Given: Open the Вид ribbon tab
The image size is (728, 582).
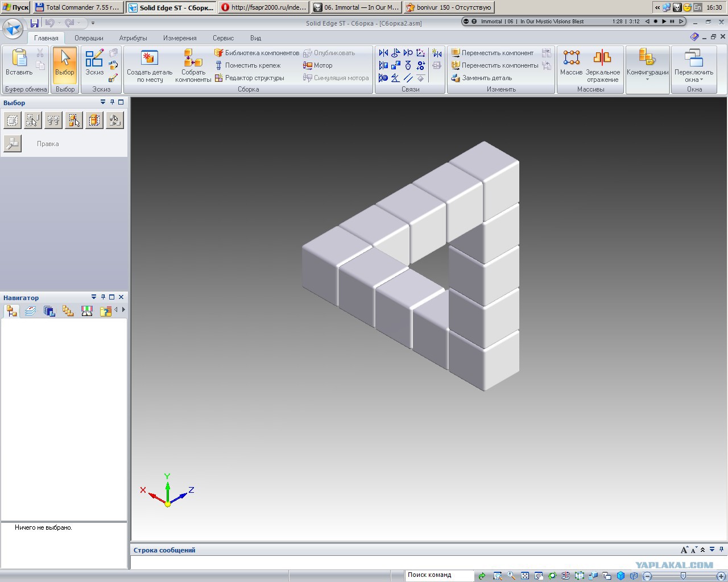Looking at the screenshot, I should (255, 38).
